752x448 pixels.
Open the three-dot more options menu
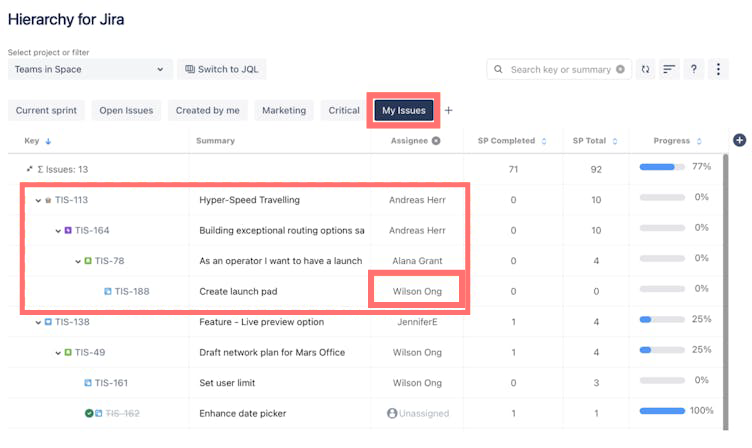(718, 70)
